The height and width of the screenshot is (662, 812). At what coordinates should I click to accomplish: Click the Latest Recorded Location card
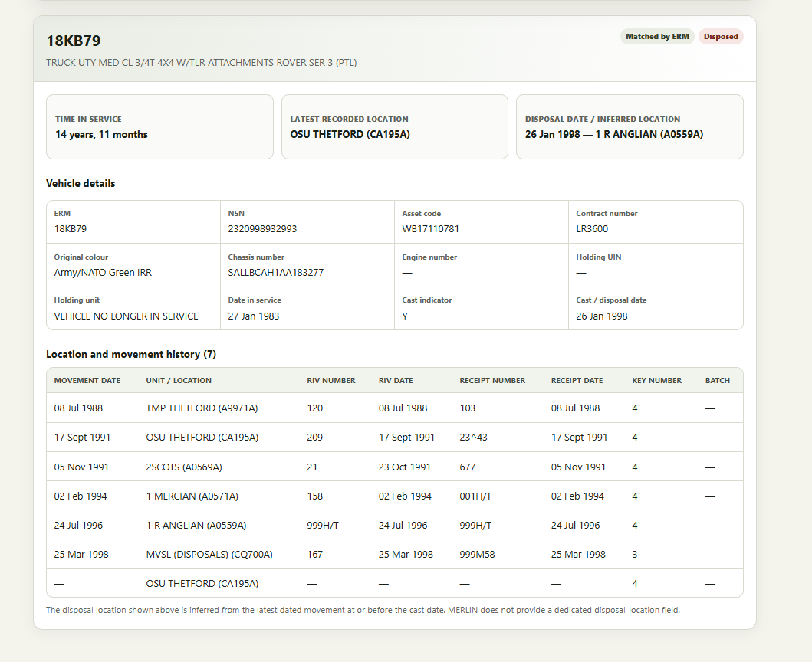point(395,127)
